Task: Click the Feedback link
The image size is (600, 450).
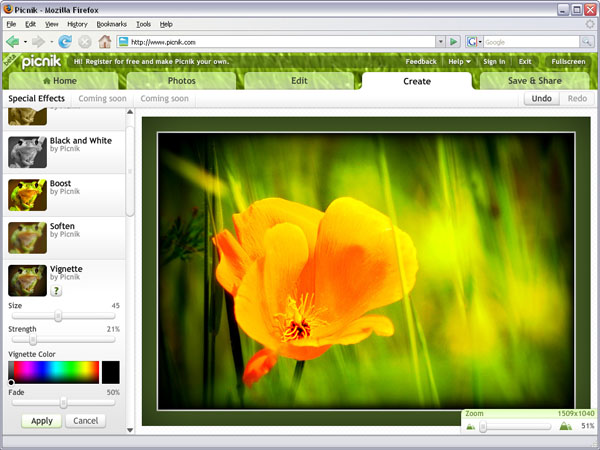Action: point(421,62)
